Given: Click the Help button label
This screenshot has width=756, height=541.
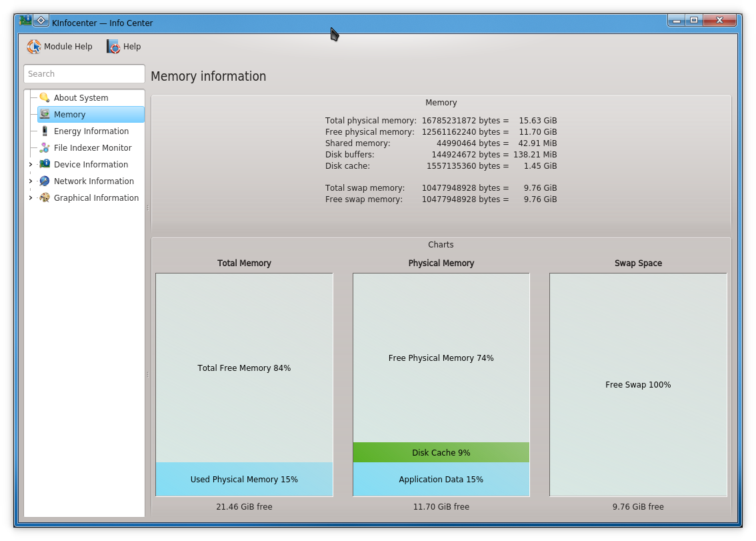Looking at the screenshot, I should coord(131,46).
